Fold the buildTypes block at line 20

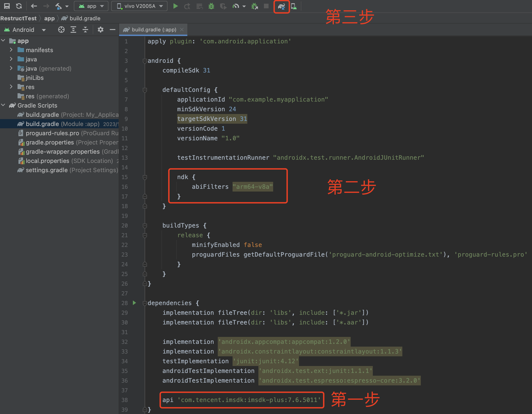point(145,226)
